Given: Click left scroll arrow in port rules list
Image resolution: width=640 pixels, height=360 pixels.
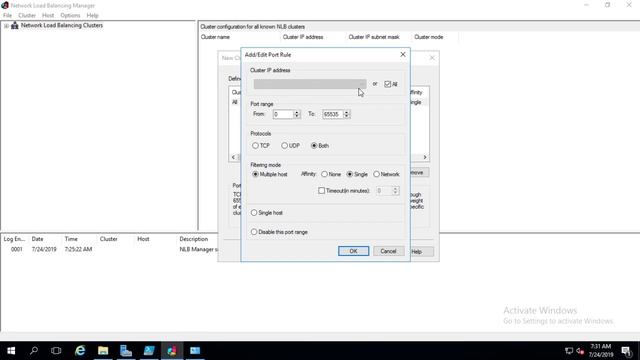Looking at the screenshot, I should click(233, 157).
